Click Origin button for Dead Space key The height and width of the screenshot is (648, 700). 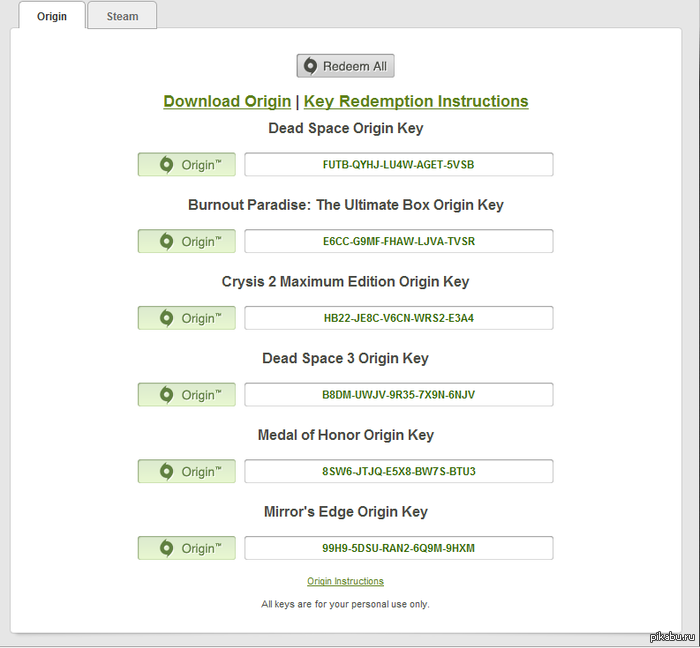pyautogui.click(x=187, y=164)
